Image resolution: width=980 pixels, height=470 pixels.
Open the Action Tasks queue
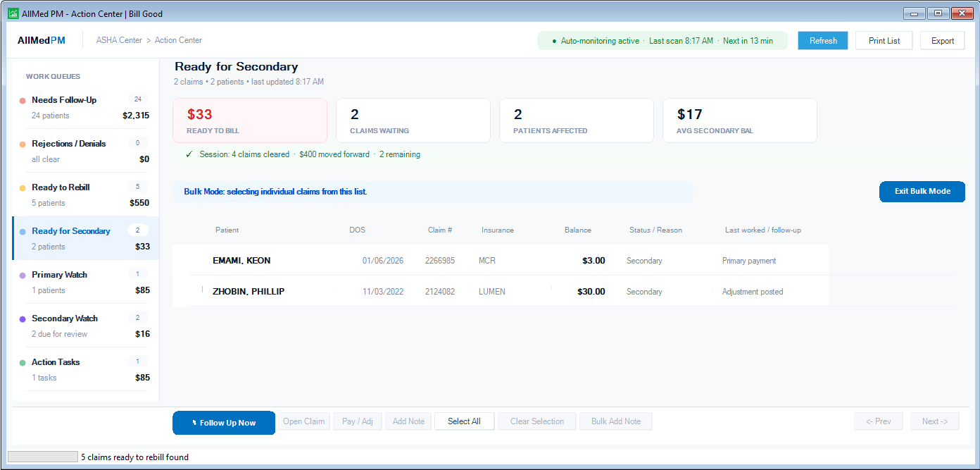[86, 369]
